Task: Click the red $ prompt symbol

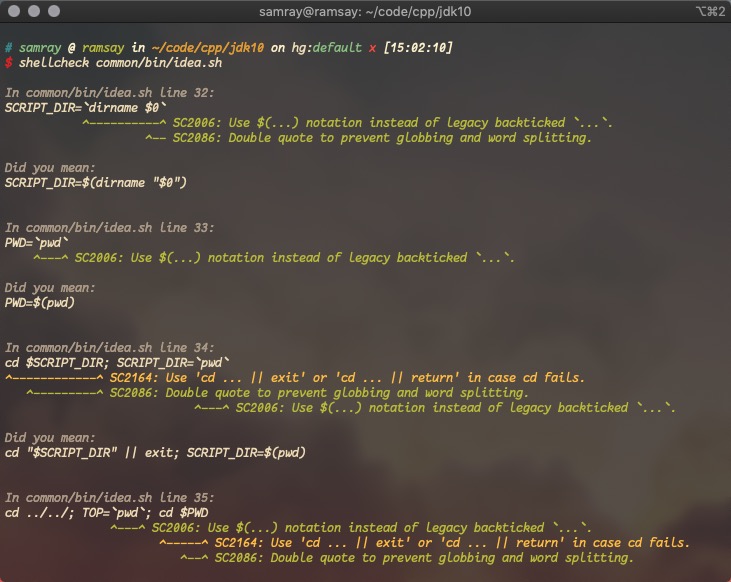Action: coord(8,62)
